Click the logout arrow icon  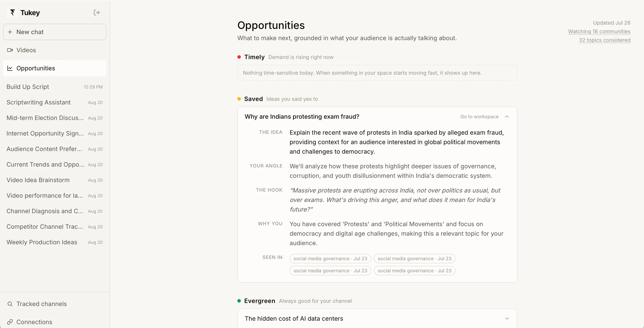pos(97,13)
